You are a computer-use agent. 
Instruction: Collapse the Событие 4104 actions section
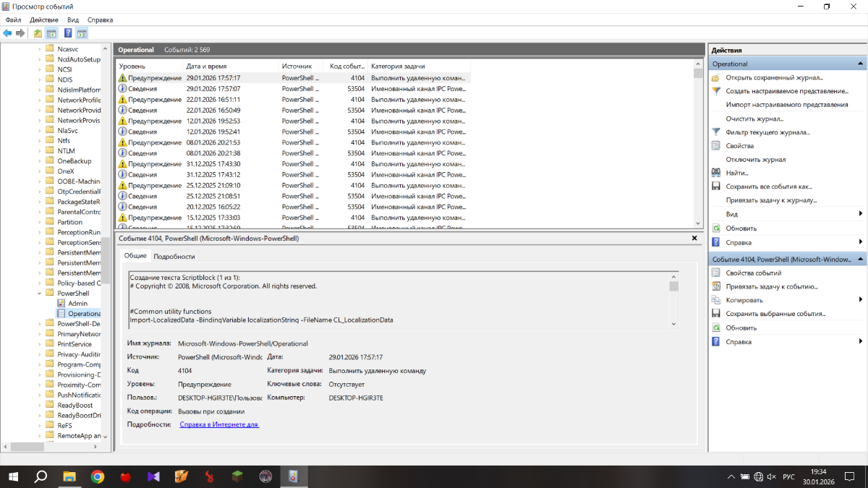pos(861,259)
